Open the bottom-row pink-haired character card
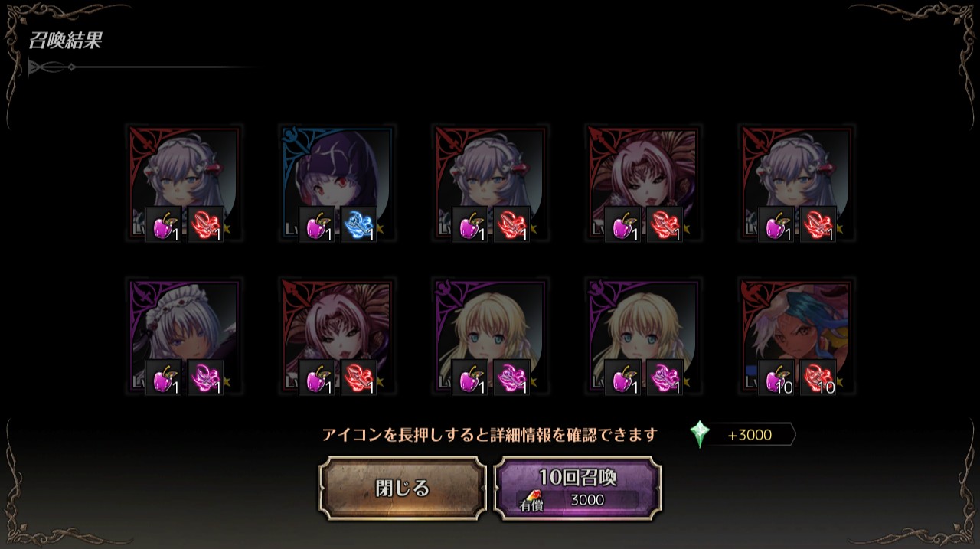980x549 pixels. point(337,336)
